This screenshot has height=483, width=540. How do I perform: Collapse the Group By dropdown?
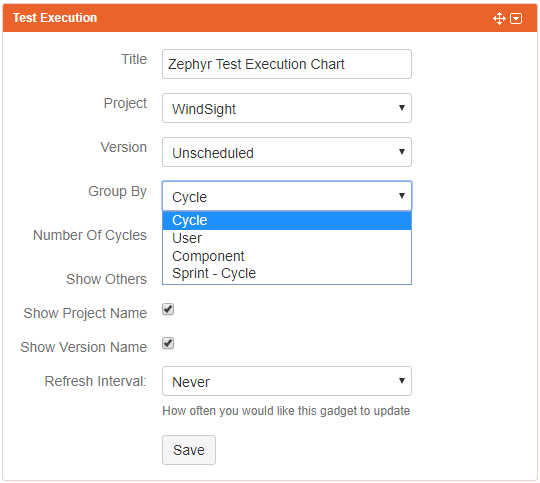(x=287, y=196)
